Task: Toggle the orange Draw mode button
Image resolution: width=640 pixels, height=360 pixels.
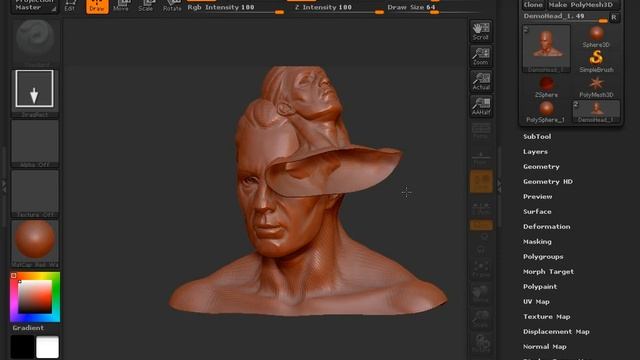Action: point(97,6)
